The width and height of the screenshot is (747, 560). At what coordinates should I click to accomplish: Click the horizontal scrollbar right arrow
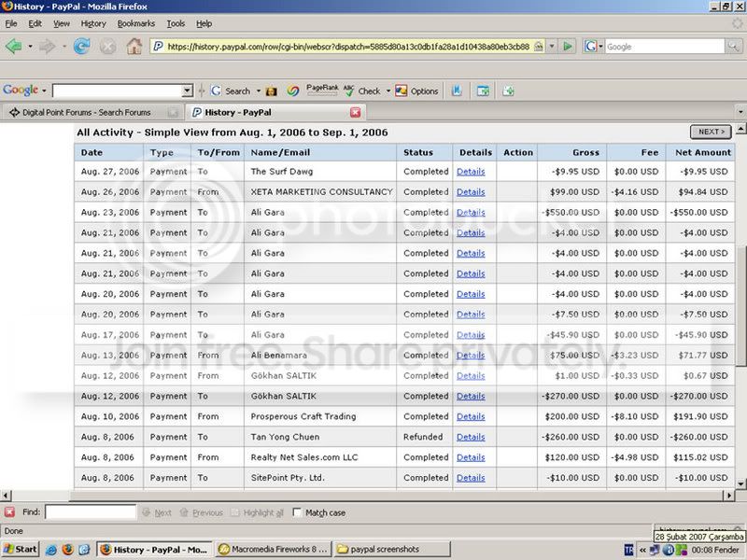[x=728, y=496]
